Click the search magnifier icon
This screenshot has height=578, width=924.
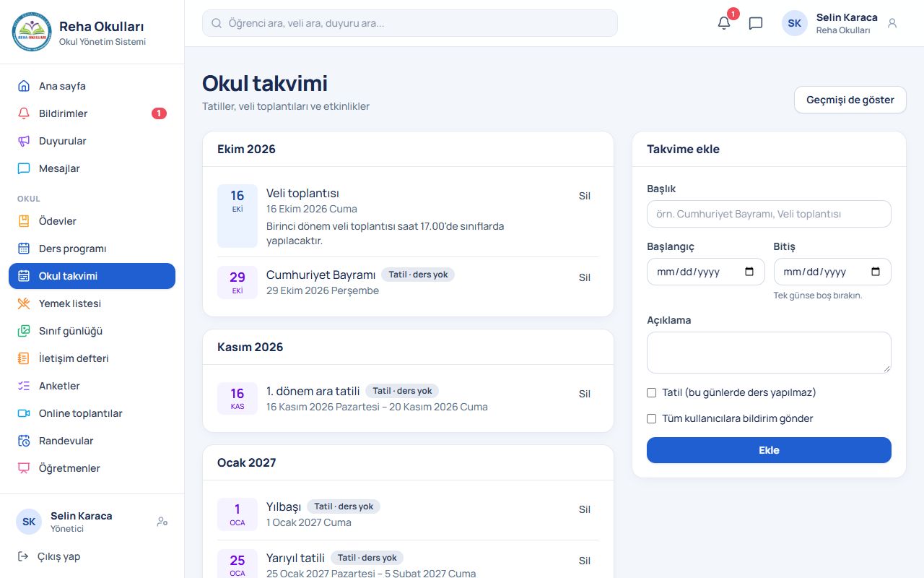point(216,23)
